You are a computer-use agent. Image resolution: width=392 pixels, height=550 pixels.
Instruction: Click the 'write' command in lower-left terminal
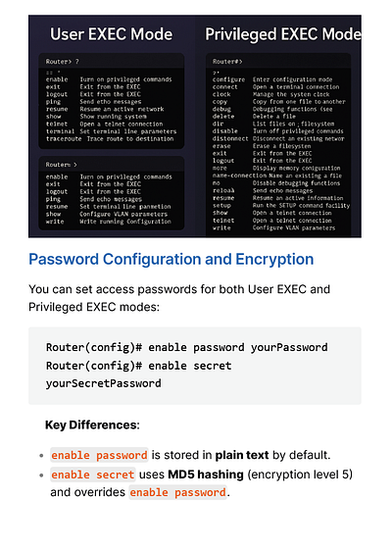pyautogui.click(x=55, y=222)
